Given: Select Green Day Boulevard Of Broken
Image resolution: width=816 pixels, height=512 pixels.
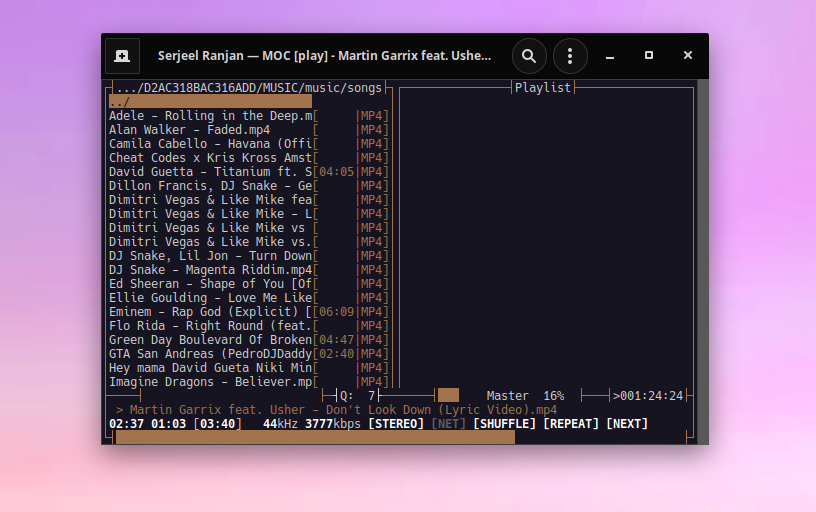Looking at the screenshot, I should [210, 340].
